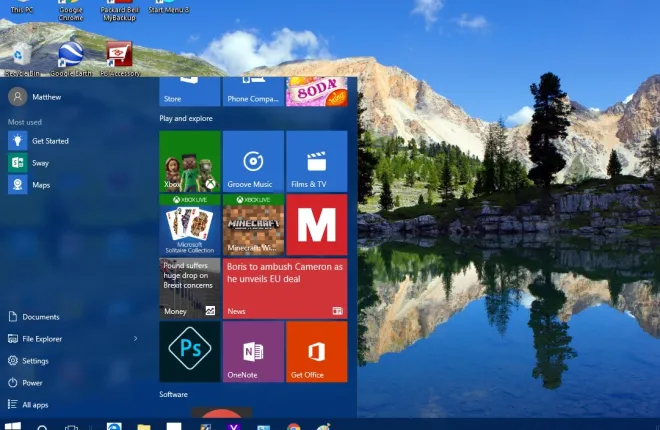This screenshot has height=430, width=660.
Task: Open File Explorer from the Start menu
Action: pyautogui.click(x=35, y=339)
